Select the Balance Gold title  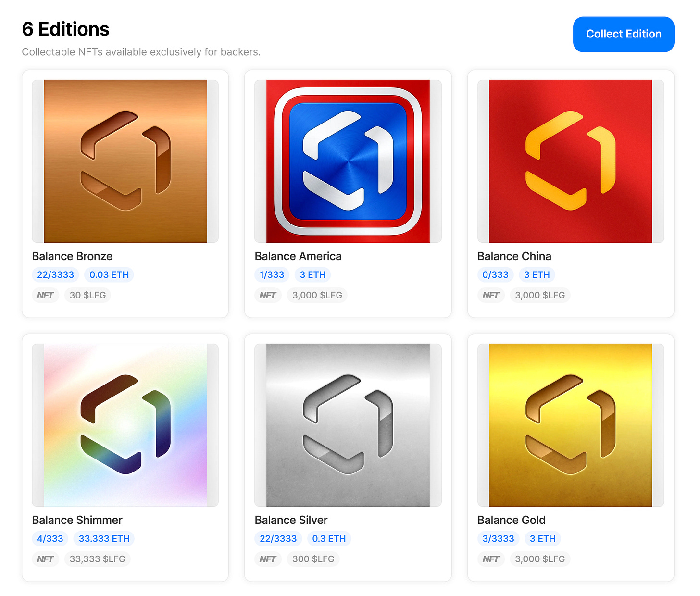click(x=512, y=520)
